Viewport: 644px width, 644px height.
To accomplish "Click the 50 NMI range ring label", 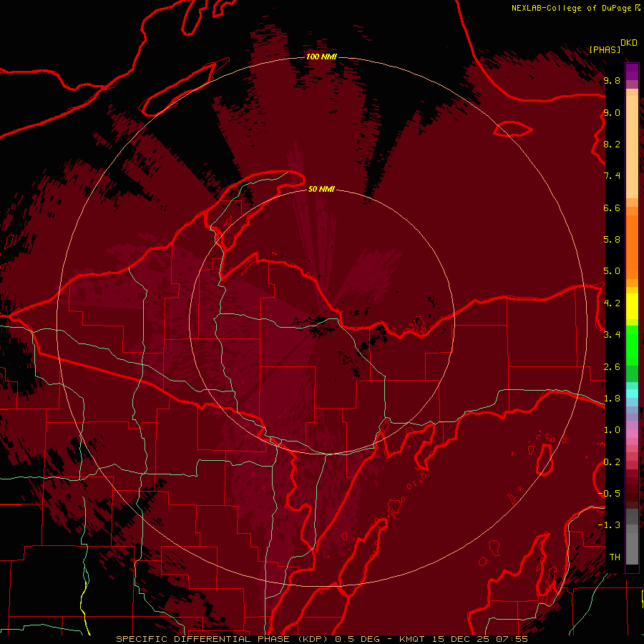I will pyautogui.click(x=321, y=189).
